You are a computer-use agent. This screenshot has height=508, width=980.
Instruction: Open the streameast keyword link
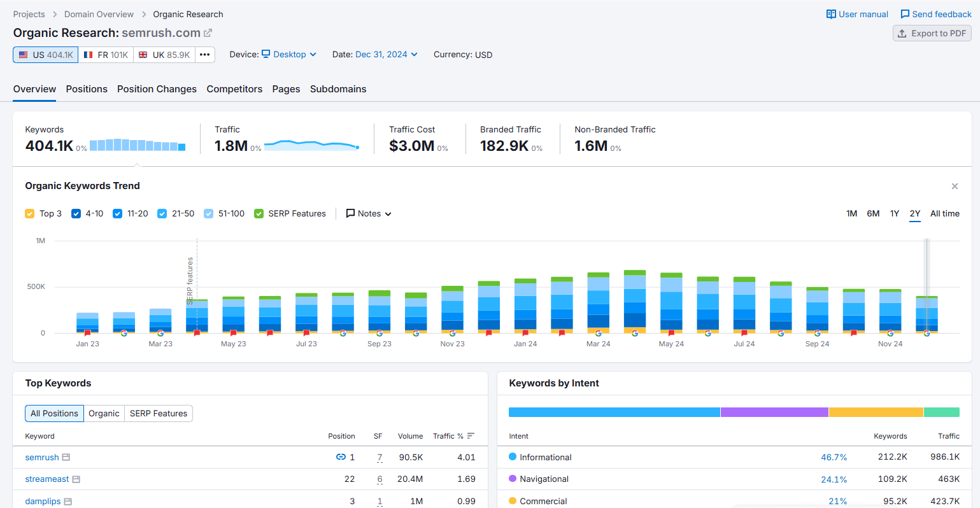(x=47, y=479)
